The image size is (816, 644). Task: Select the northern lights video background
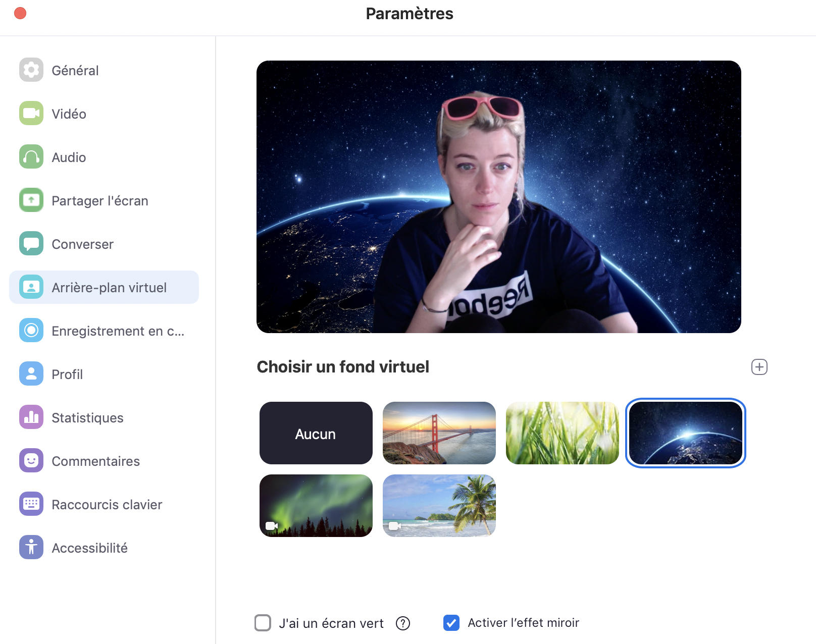pyautogui.click(x=316, y=506)
